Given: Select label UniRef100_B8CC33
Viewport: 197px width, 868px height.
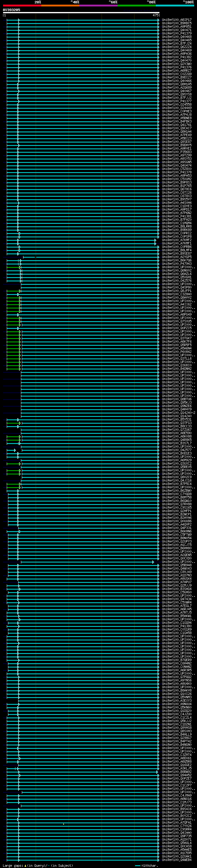Looking at the screenshot, I should [x=176, y=426].
